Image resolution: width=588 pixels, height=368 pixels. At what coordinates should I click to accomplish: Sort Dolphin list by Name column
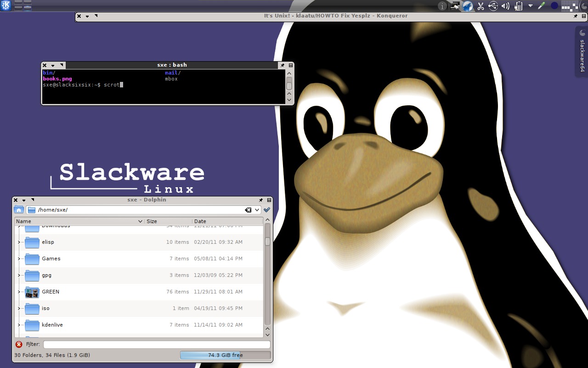pyautogui.click(x=79, y=221)
